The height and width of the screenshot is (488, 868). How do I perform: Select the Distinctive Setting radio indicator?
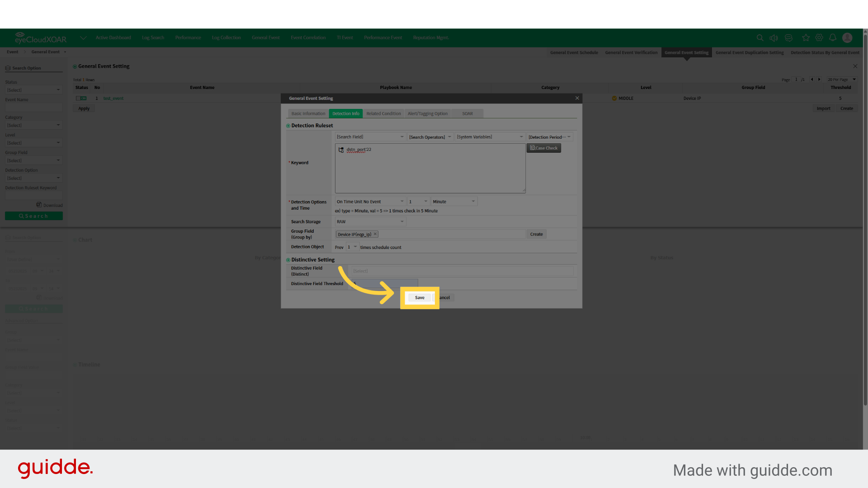click(288, 259)
